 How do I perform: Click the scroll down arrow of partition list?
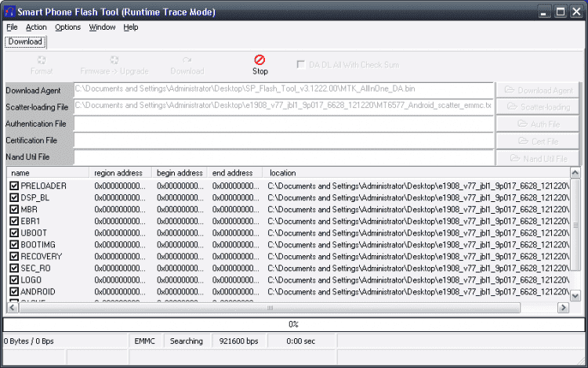575,296
